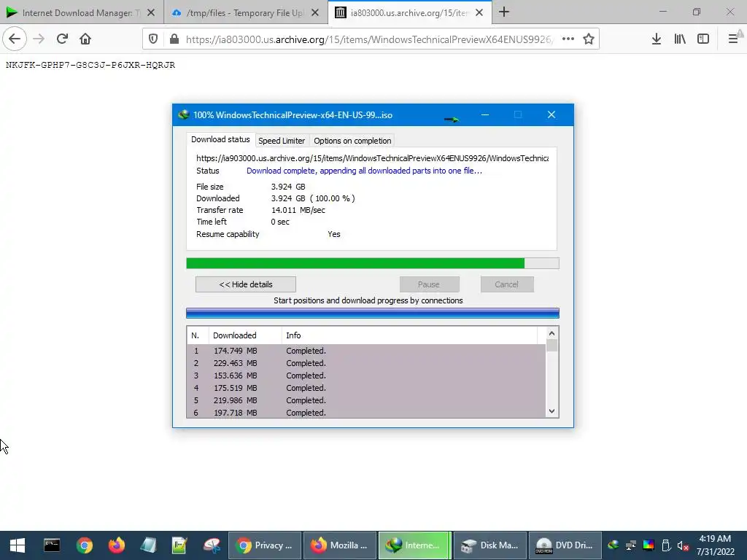Open the Firefox library icon
This screenshot has width=747, height=560.
680,39
